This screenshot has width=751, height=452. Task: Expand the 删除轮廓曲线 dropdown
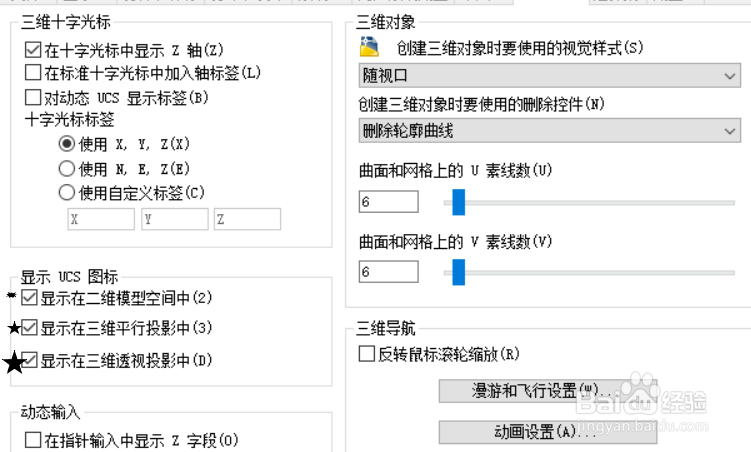pyautogui.click(x=549, y=131)
